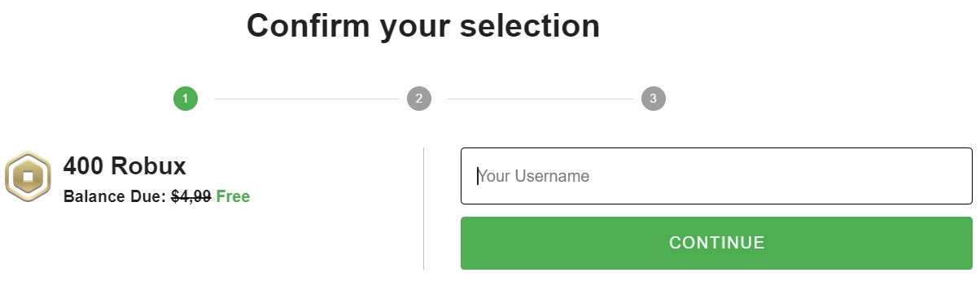This screenshot has width=980, height=299.
Task: Click the word 'Robux' in package name
Action: pyautogui.click(x=148, y=166)
